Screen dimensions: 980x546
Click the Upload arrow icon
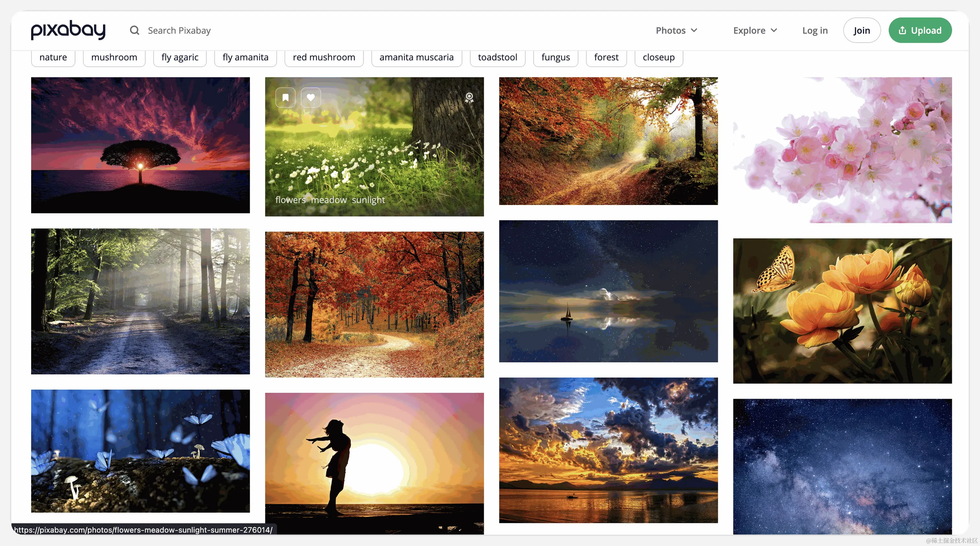point(902,30)
